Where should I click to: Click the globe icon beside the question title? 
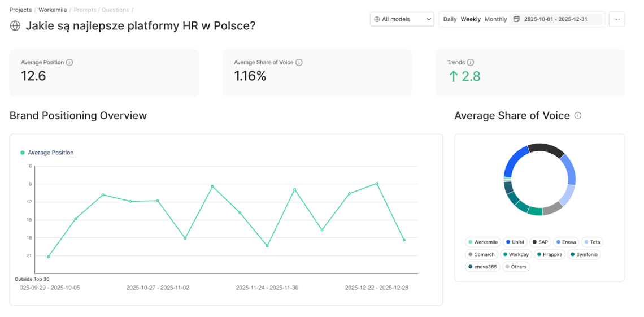15,26
